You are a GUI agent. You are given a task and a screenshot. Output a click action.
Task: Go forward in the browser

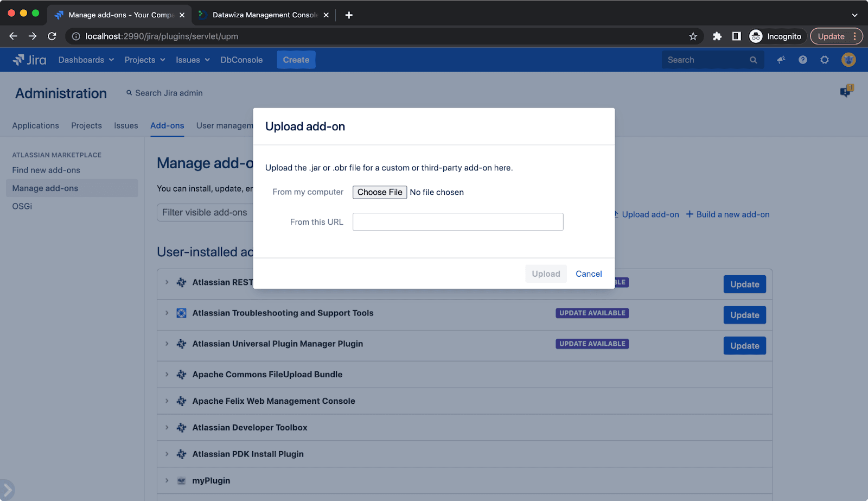(x=33, y=36)
